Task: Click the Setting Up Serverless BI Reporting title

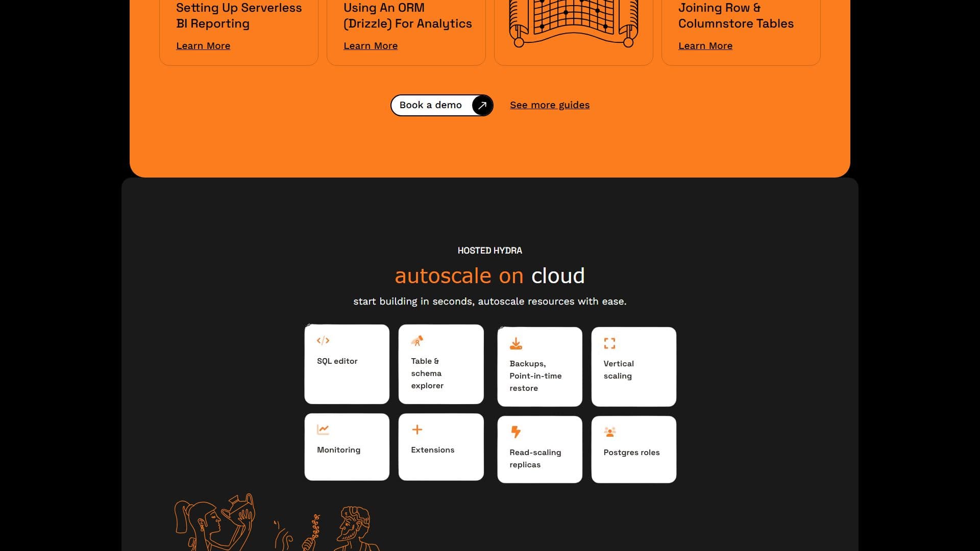Action: tap(239, 16)
